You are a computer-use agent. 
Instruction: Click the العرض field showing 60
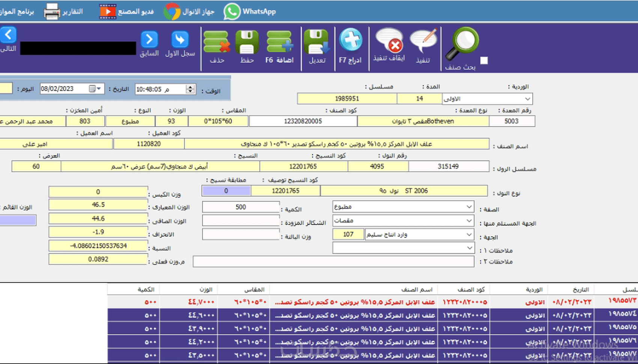[x=36, y=166]
